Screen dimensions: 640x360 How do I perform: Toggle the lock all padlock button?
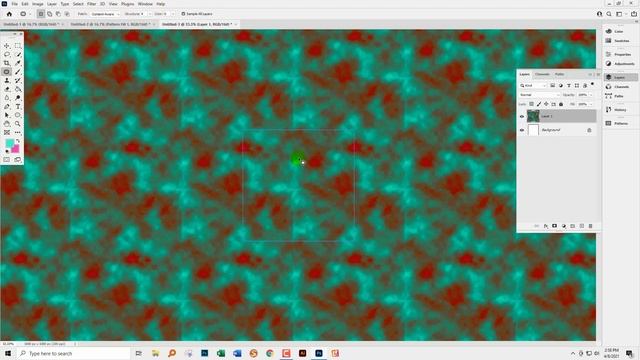coord(561,104)
